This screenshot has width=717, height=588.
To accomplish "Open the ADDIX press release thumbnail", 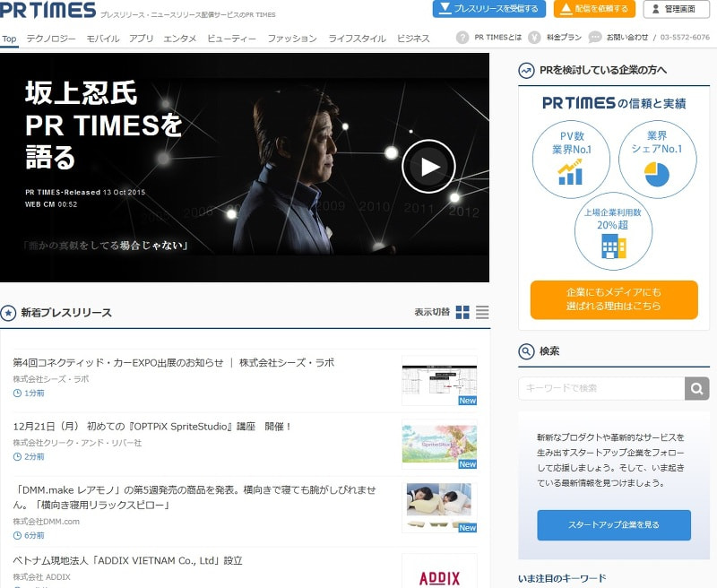I will [439, 571].
